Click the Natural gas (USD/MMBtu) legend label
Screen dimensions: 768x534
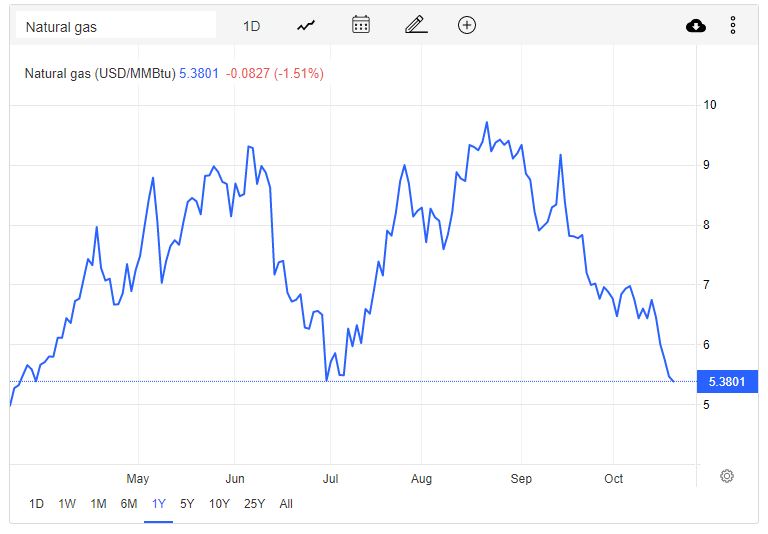coord(100,73)
